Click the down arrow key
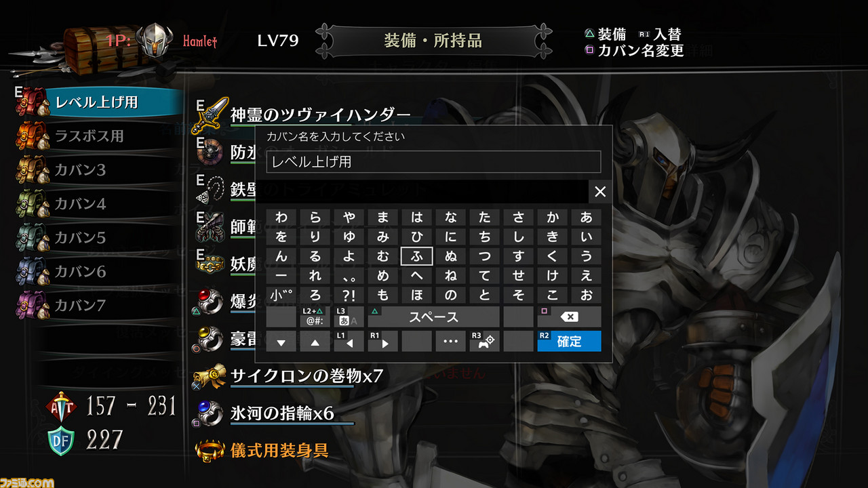This screenshot has width=868, height=488. tap(281, 341)
